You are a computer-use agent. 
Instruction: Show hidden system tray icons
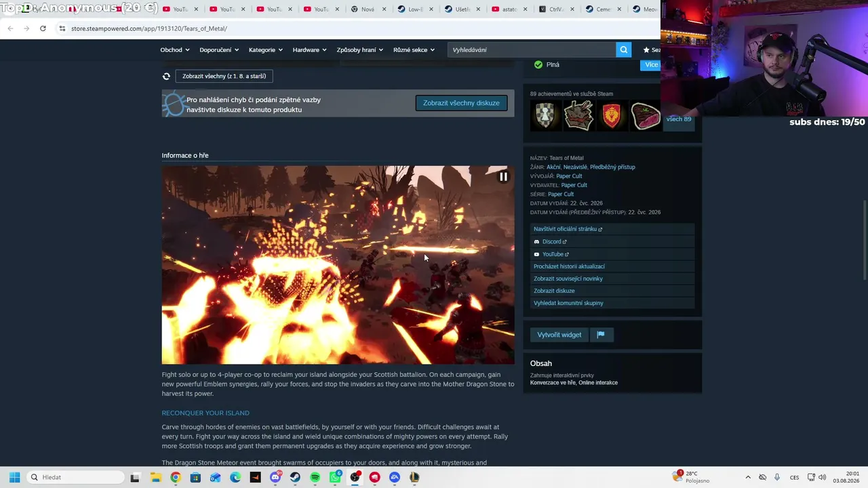[748, 477]
